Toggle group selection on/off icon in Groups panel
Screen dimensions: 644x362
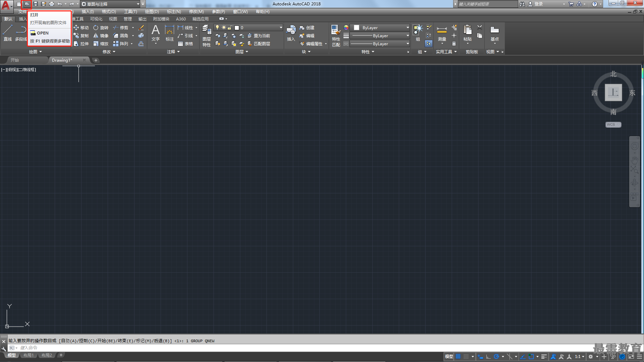[x=429, y=44]
